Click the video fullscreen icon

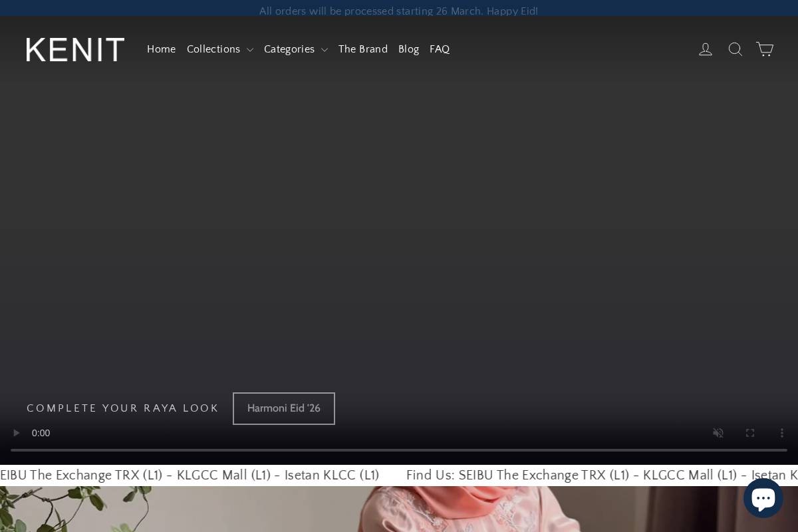[x=750, y=433]
